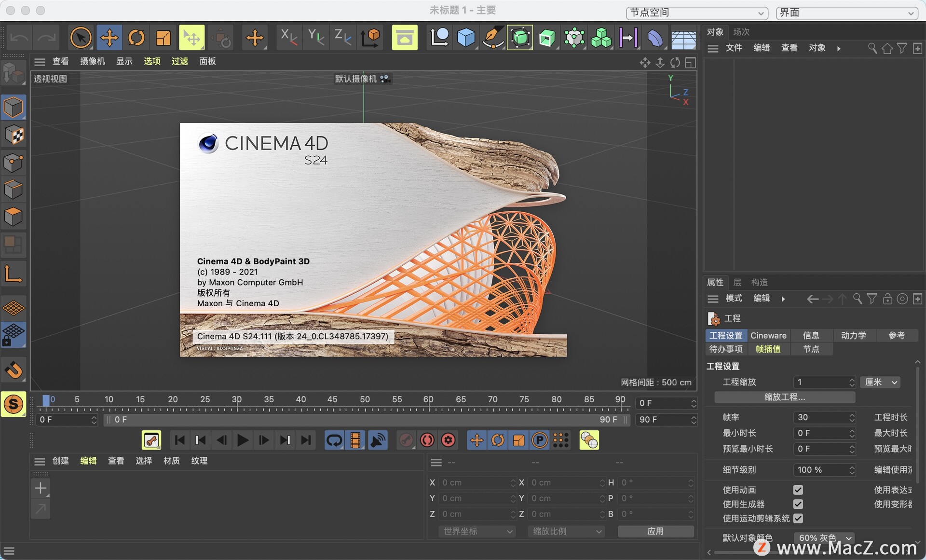926x560 pixels.
Task: Toggle Z axis lock
Action: 343,38
